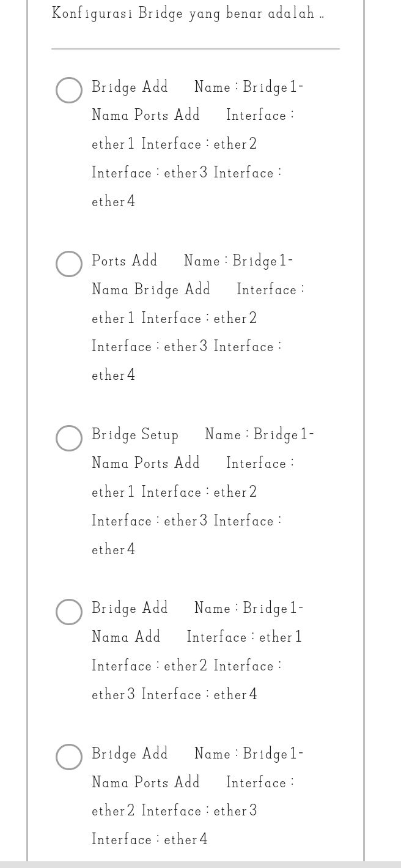Click the 'Bridge Add Name : Bridge 1-Nama Add' text
The height and width of the screenshot is (868, 401).
(196, 623)
